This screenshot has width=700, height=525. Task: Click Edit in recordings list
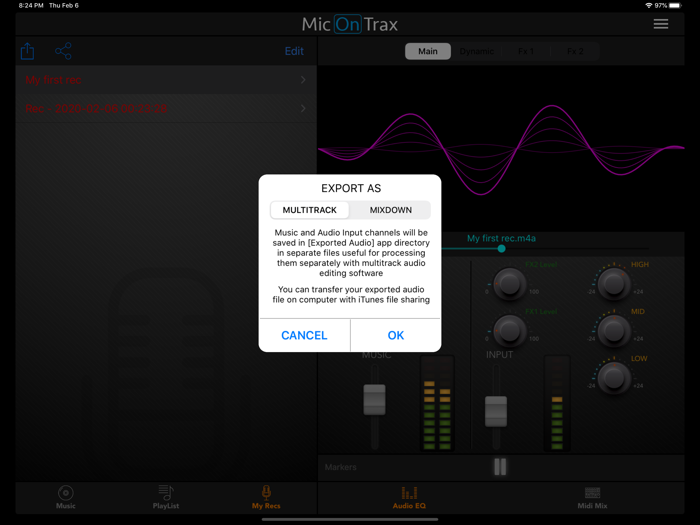[294, 51]
